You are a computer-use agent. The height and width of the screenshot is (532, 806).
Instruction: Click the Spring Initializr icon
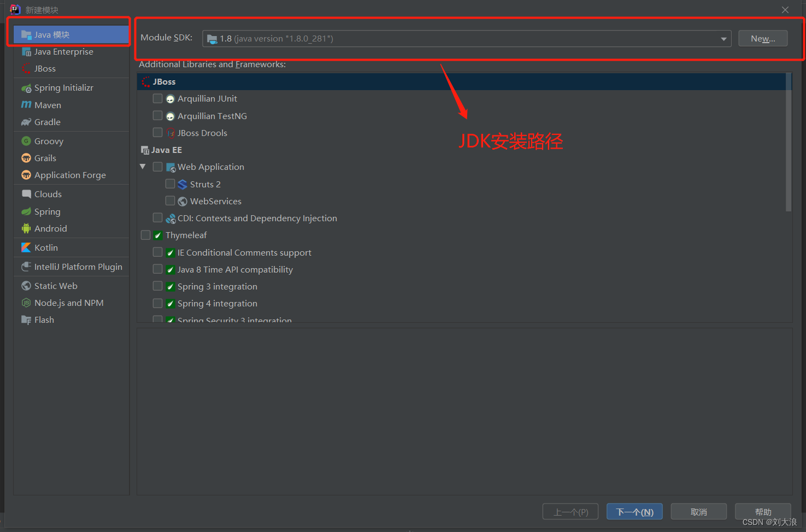coord(26,88)
